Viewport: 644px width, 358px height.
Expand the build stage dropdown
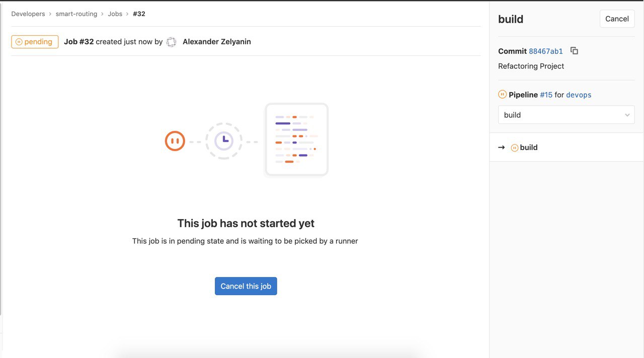567,115
